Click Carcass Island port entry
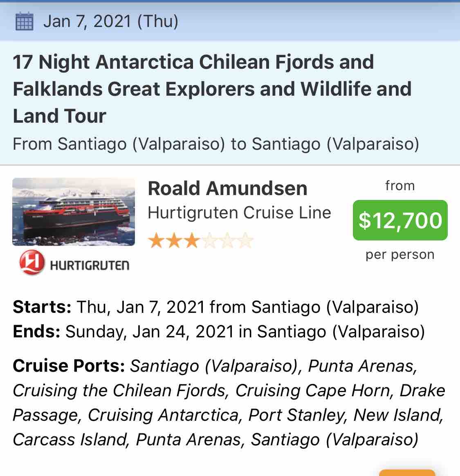Viewport: 460px width, 476px height. coord(69,440)
